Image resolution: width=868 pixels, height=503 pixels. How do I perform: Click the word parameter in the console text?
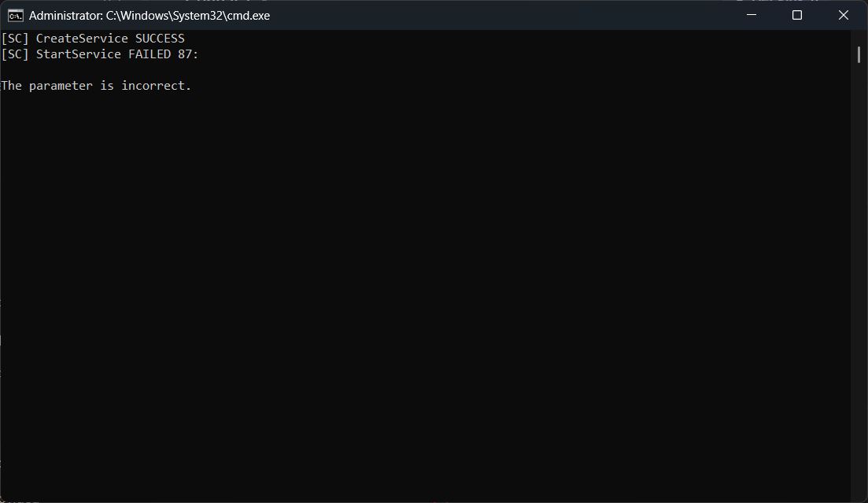59,85
